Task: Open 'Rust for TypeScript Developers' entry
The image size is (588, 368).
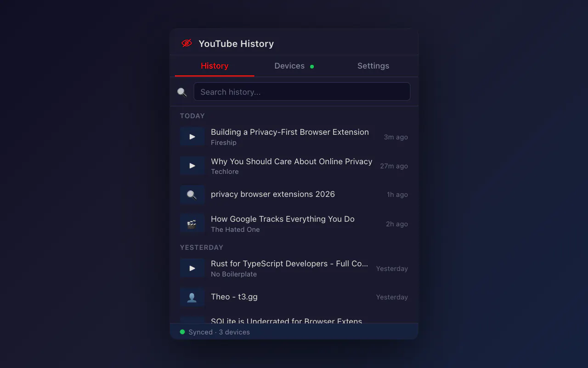Action: coord(294,268)
